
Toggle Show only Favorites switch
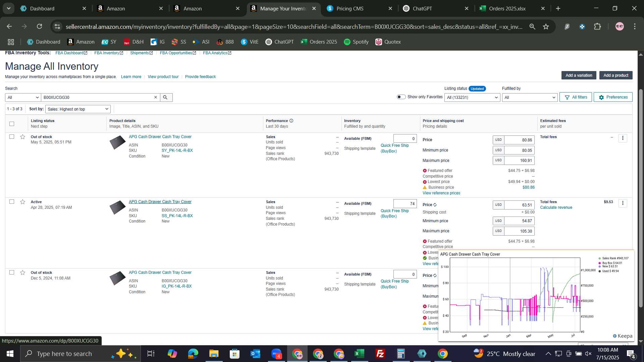click(401, 97)
